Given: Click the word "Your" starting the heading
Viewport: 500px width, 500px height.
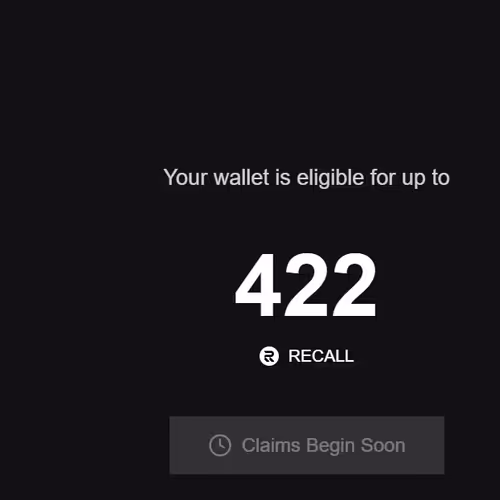Looking at the screenshot, I should click(185, 177).
